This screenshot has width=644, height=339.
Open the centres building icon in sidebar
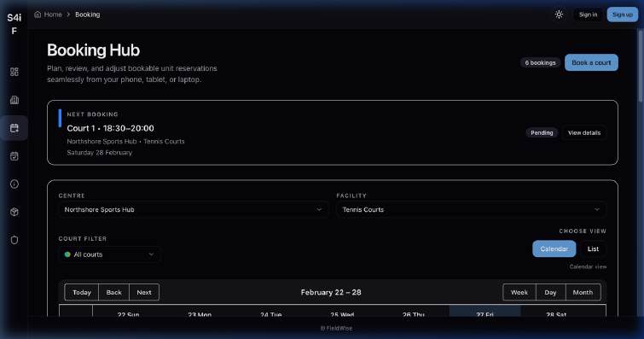click(x=15, y=100)
